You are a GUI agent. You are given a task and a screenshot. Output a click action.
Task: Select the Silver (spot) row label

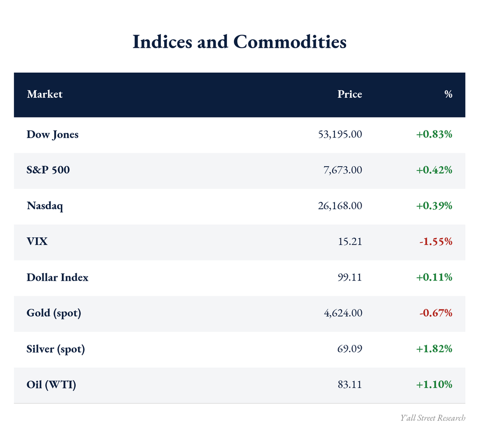pyautogui.click(x=56, y=349)
